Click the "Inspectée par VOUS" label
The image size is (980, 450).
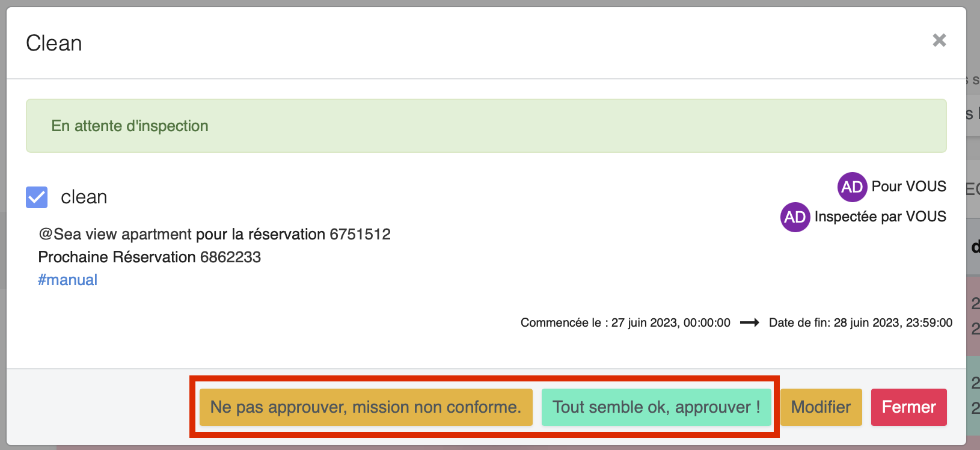[880, 217]
